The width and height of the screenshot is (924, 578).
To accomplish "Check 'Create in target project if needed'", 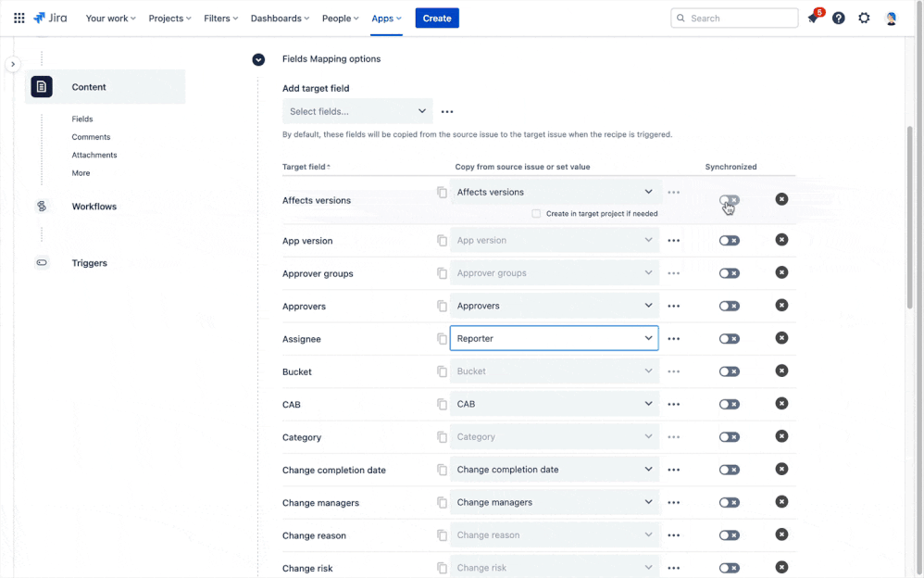I will 534,213.
